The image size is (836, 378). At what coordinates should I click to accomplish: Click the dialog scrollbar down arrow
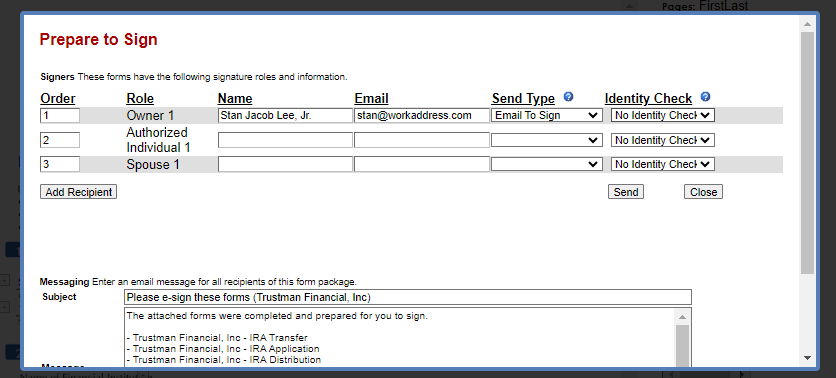point(807,358)
